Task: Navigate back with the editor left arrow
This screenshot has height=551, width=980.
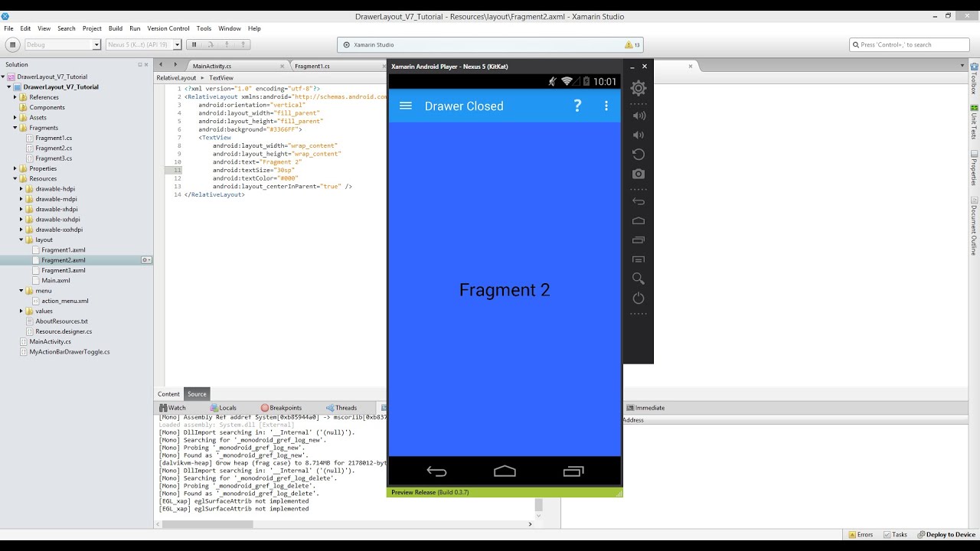Action: [161, 64]
